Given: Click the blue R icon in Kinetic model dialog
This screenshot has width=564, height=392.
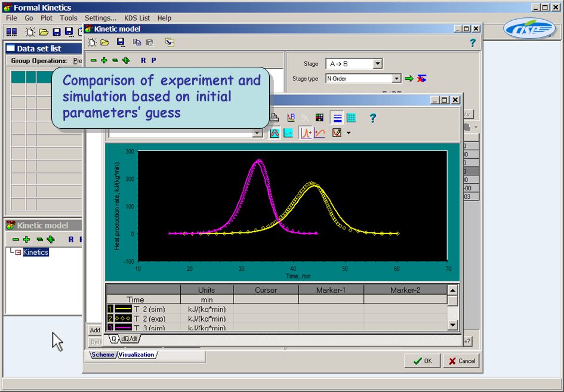Looking at the screenshot, I should pos(143,60).
